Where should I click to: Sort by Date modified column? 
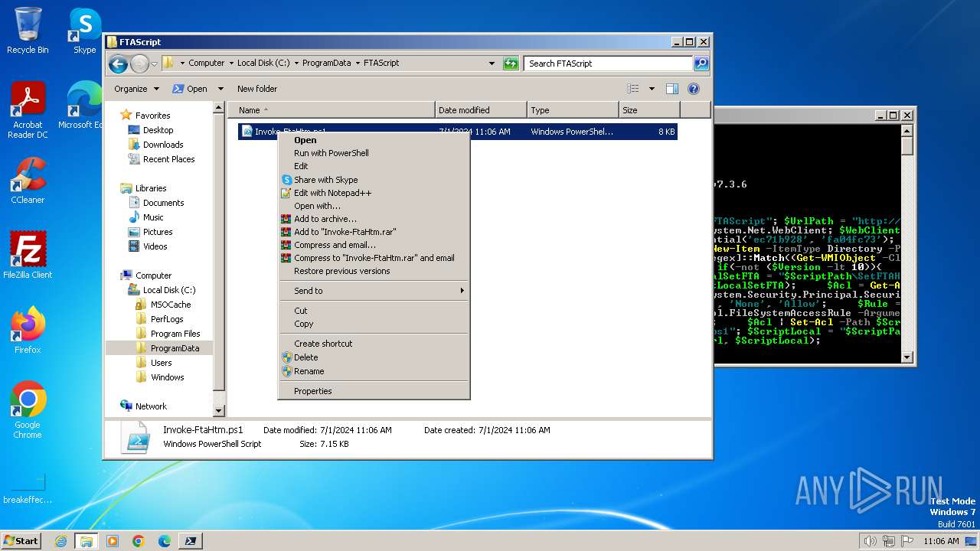[x=481, y=110]
